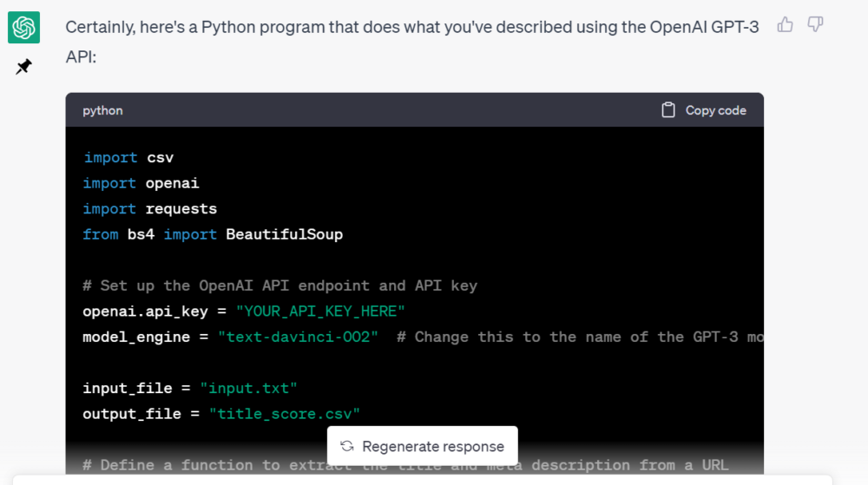Click the circular arrows regenerate icon
Screen dimensions: 868x485
click(347, 447)
